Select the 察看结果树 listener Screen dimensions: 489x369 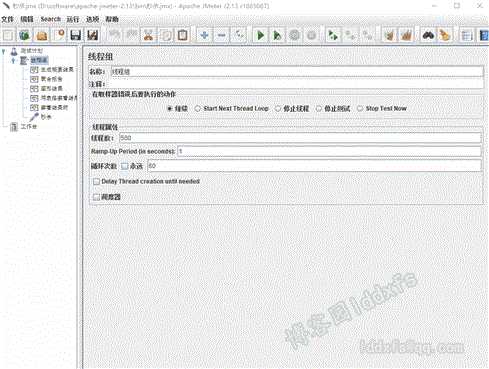pyautogui.click(x=54, y=107)
